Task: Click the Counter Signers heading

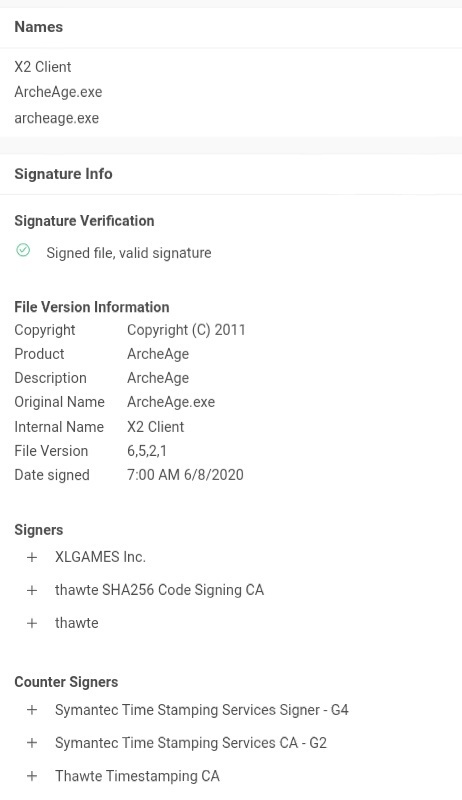Action: coord(66,682)
